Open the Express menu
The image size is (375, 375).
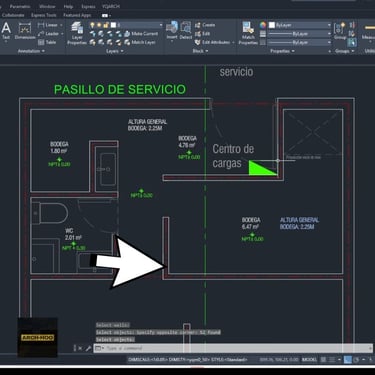coord(88,6)
